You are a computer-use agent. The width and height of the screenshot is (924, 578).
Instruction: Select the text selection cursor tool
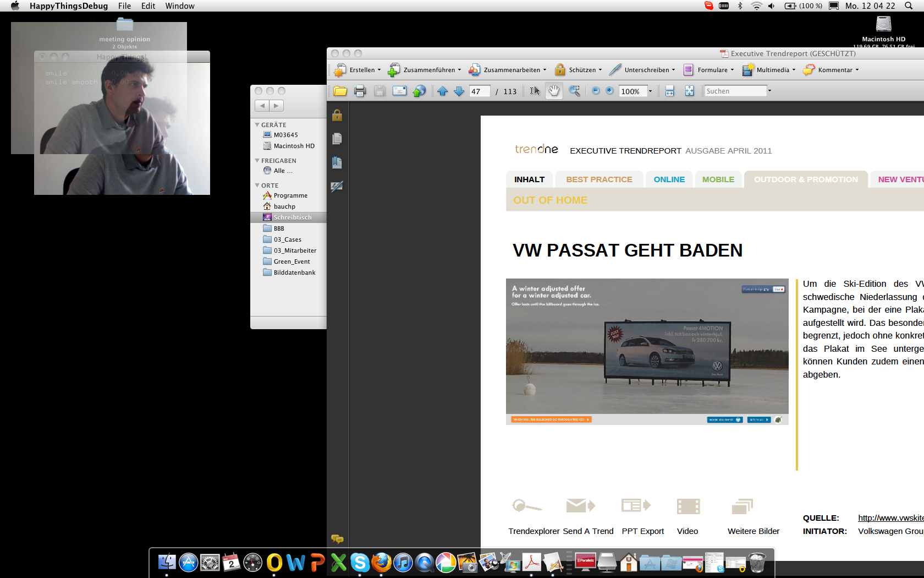pos(535,91)
